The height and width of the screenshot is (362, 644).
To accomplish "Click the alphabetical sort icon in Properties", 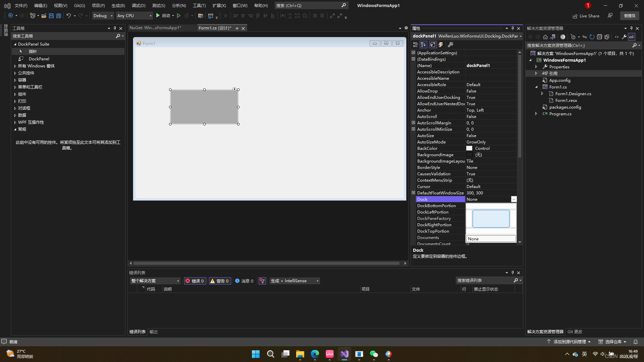I will 423,45.
